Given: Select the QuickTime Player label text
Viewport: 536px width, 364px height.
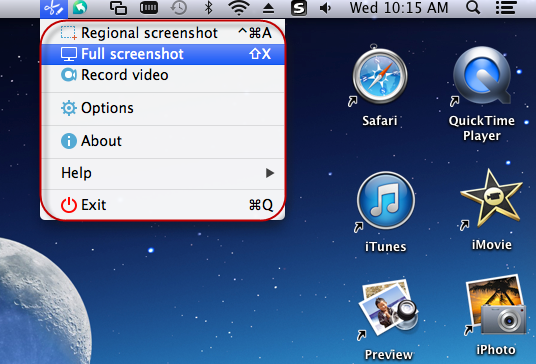Looking at the screenshot, I should (x=482, y=128).
